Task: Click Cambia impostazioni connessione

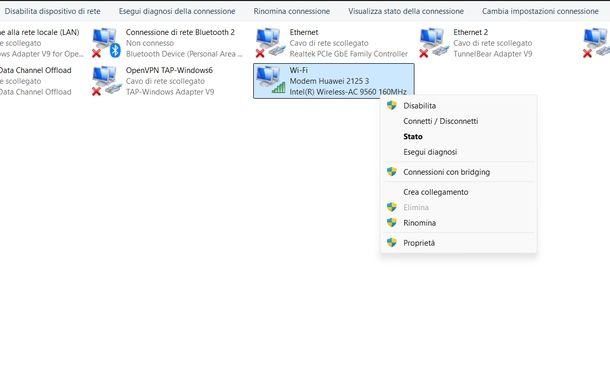Action: tap(540, 11)
